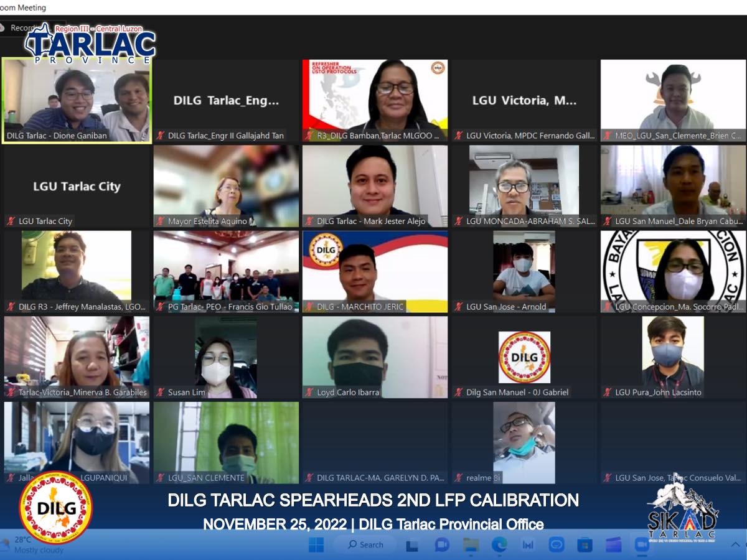This screenshot has height=560, width=747.
Task: Click muted mic icon on Dilg San Manuel - OJ Gabriel tile
Action: (x=459, y=392)
